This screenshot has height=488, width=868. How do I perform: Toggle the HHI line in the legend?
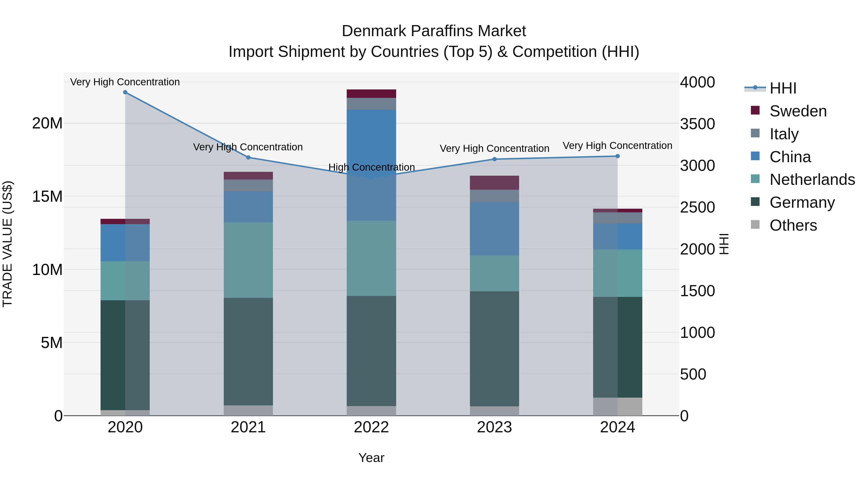click(x=771, y=88)
